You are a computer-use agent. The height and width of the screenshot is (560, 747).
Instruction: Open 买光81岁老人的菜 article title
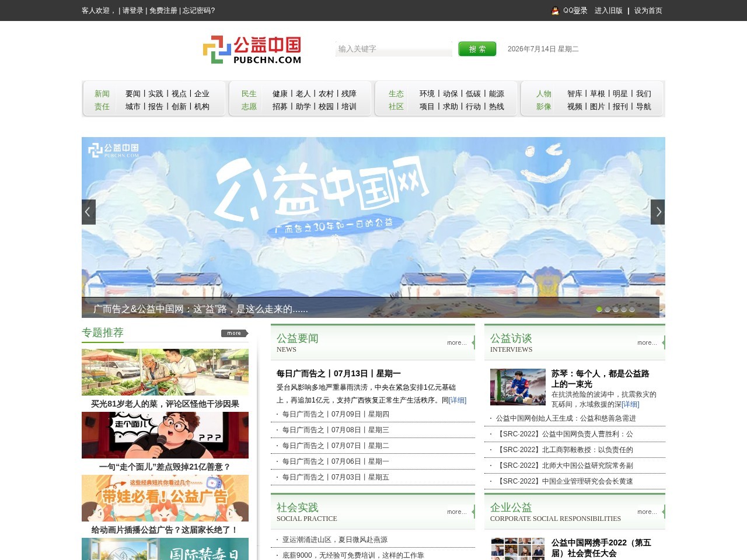[x=165, y=404]
